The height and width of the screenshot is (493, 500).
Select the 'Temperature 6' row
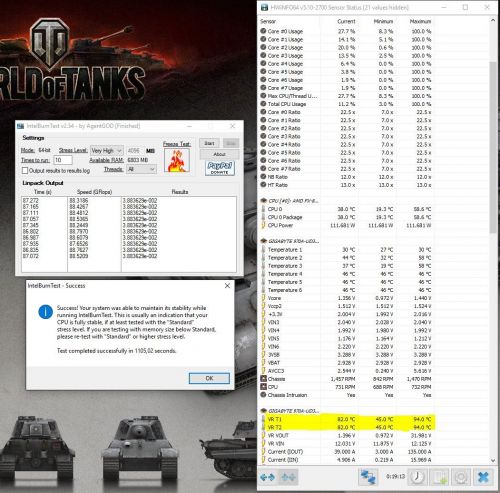pyautogui.click(x=346, y=290)
